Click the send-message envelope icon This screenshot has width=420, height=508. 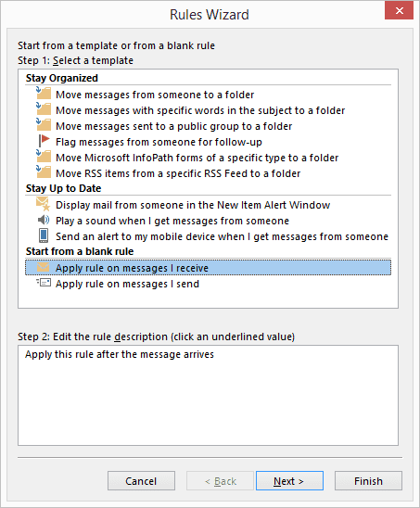click(x=44, y=283)
